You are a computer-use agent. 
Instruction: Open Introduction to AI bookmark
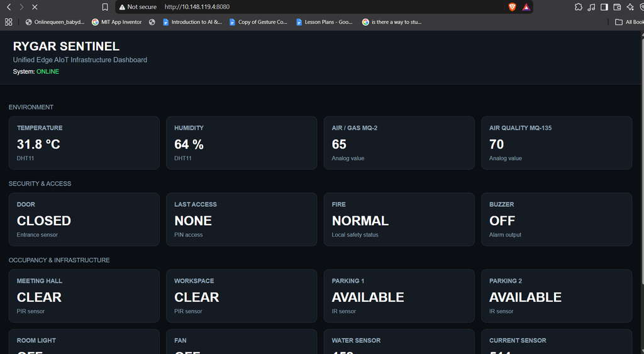point(192,22)
